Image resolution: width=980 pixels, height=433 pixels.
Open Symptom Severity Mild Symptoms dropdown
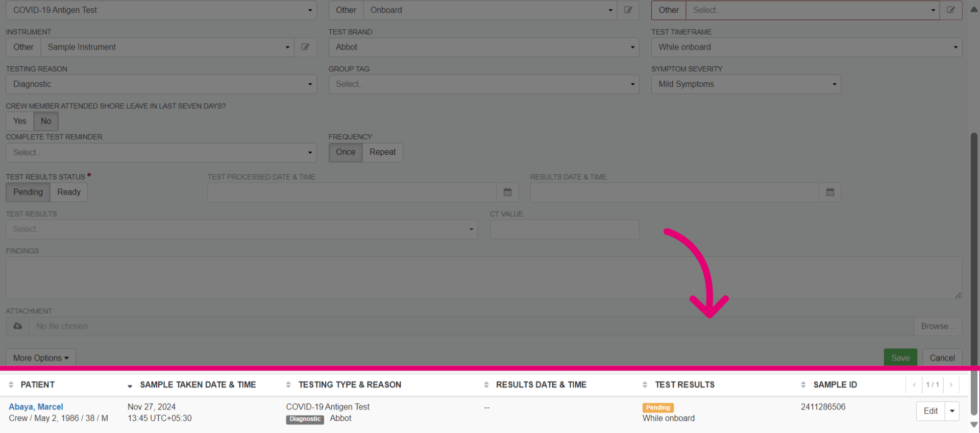click(746, 84)
